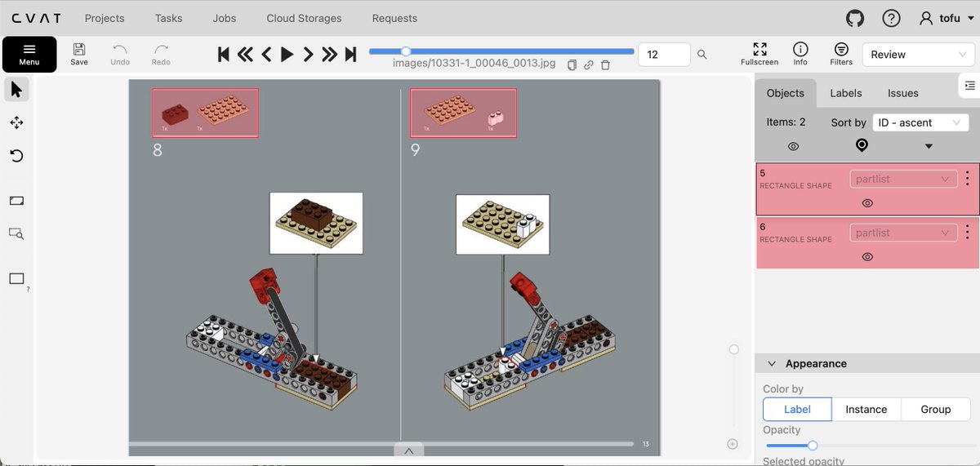980x466 pixels.
Task: Open the GitHub repository icon
Action: [855, 18]
